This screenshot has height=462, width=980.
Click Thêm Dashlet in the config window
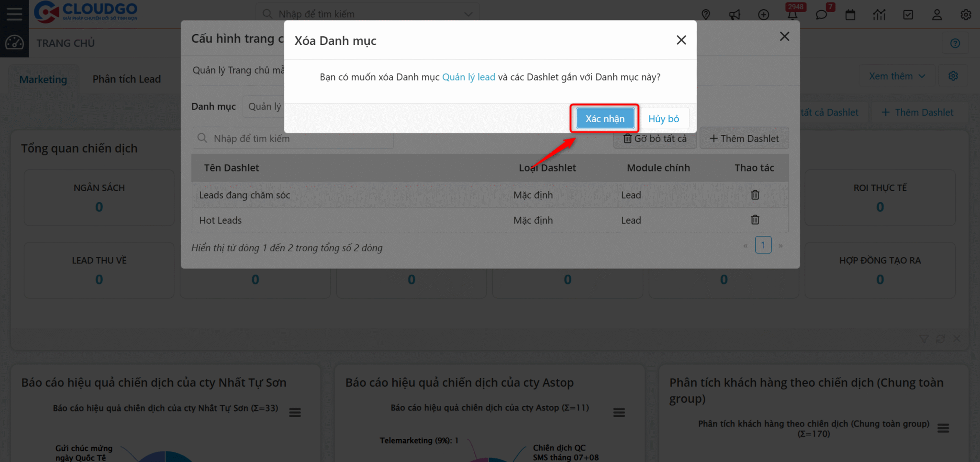pos(744,138)
